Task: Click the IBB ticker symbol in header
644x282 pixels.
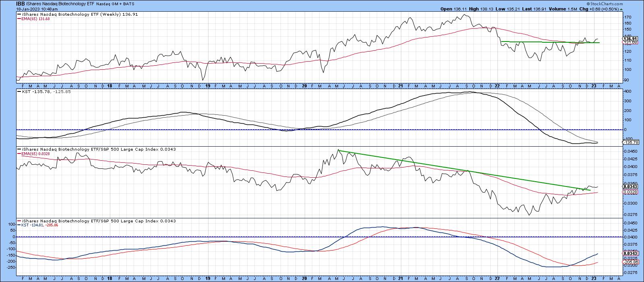Action: click(x=21, y=4)
